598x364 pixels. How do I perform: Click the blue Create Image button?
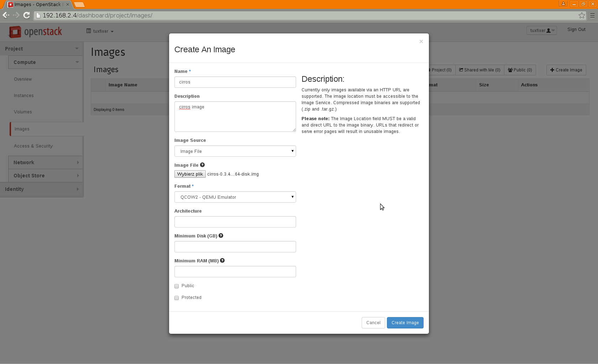405,323
